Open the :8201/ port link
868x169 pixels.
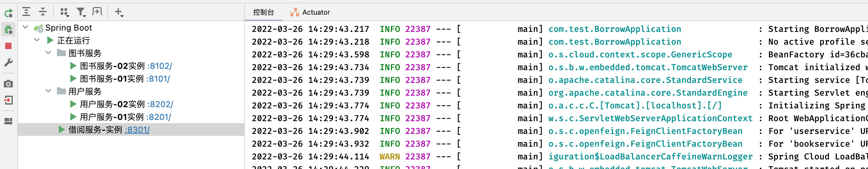click(x=159, y=117)
